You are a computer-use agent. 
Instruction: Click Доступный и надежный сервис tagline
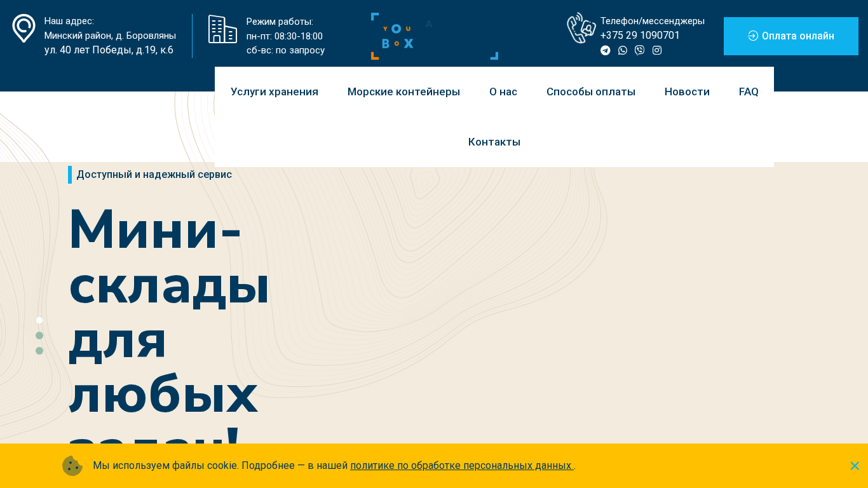click(154, 174)
